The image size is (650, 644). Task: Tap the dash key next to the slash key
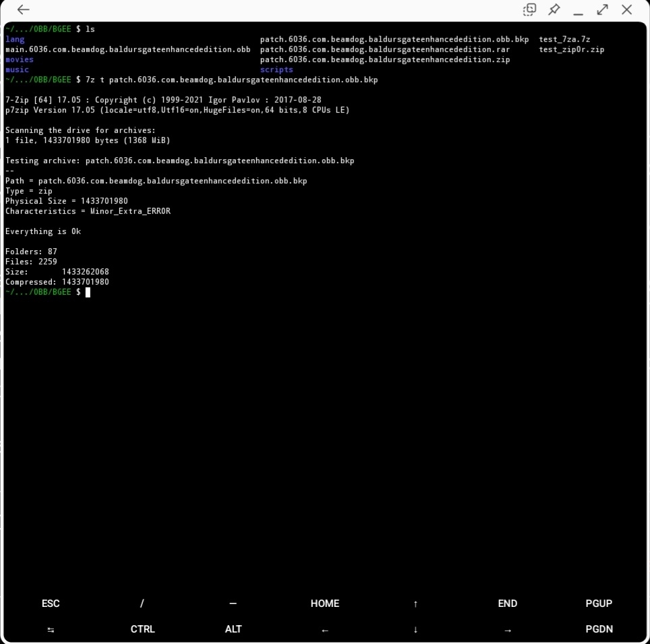point(233,604)
